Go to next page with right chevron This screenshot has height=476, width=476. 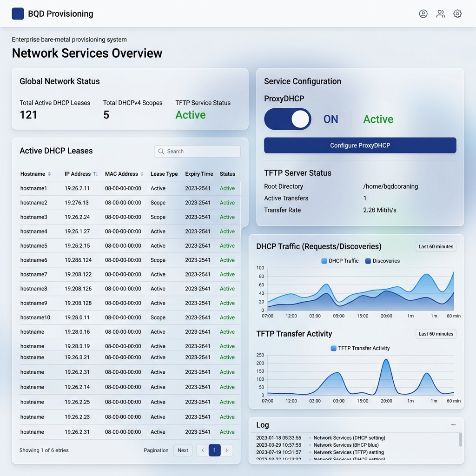point(226,450)
